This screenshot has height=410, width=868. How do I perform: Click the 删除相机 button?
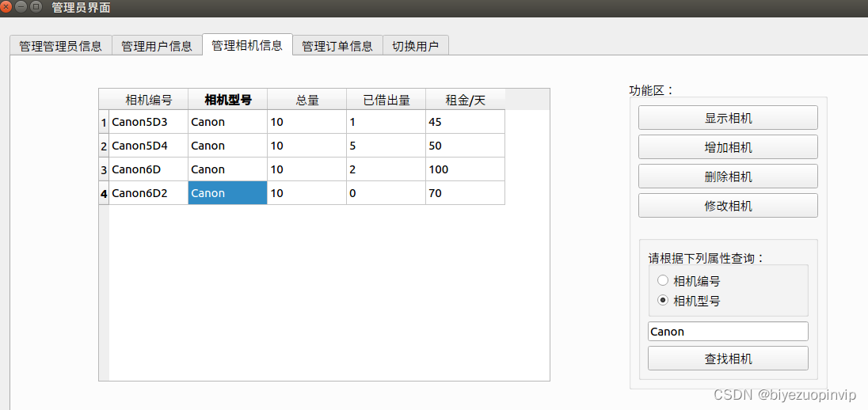(728, 177)
